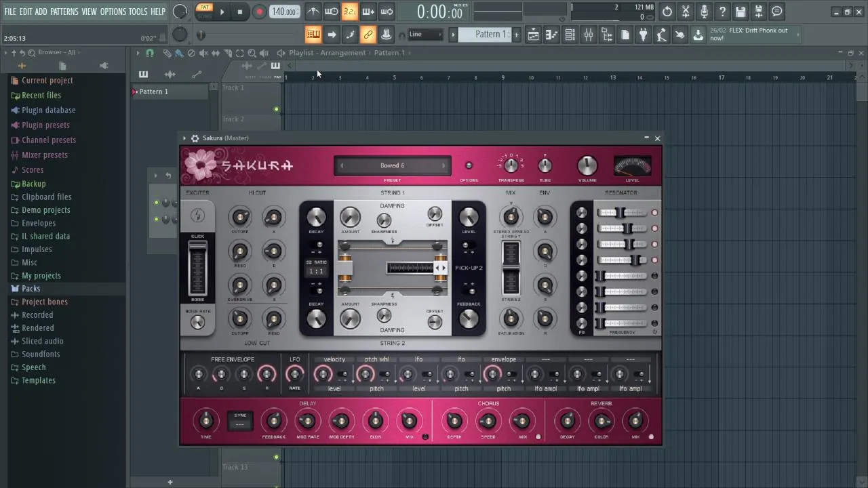The width and height of the screenshot is (868, 488).
Task: Click the undo history icon
Action: coord(667,12)
